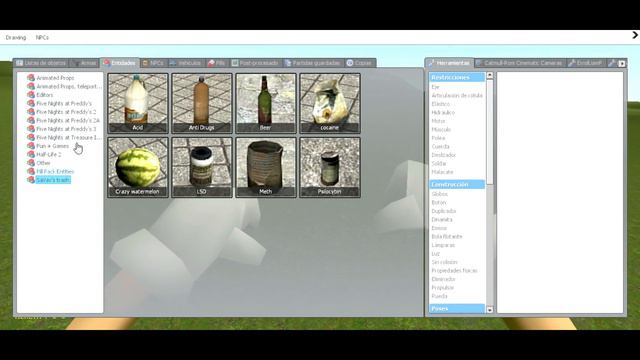Image resolution: width=640 pixels, height=360 pixels.
Task: Select the Lámparas tool
Action: coord(443,245)
